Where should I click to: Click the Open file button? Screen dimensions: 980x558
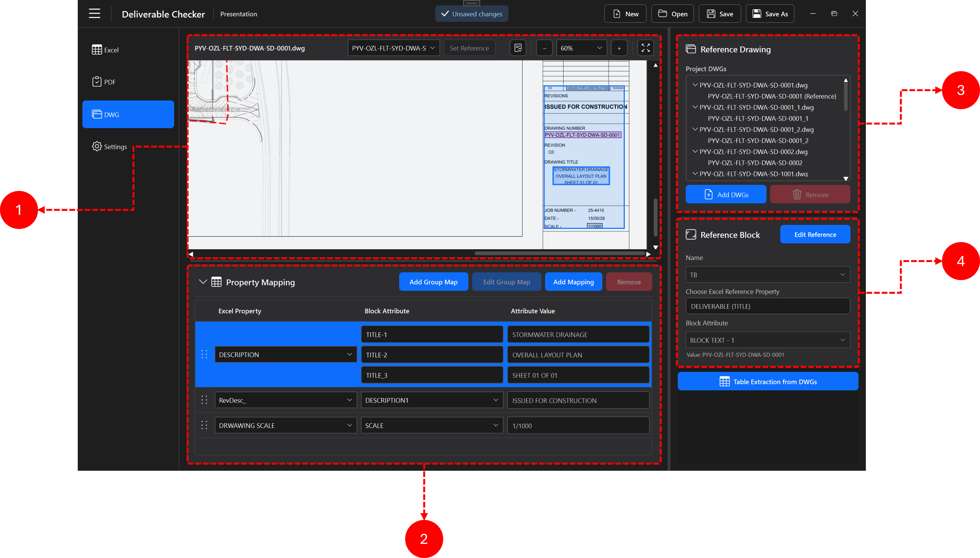tap(672, 14)
